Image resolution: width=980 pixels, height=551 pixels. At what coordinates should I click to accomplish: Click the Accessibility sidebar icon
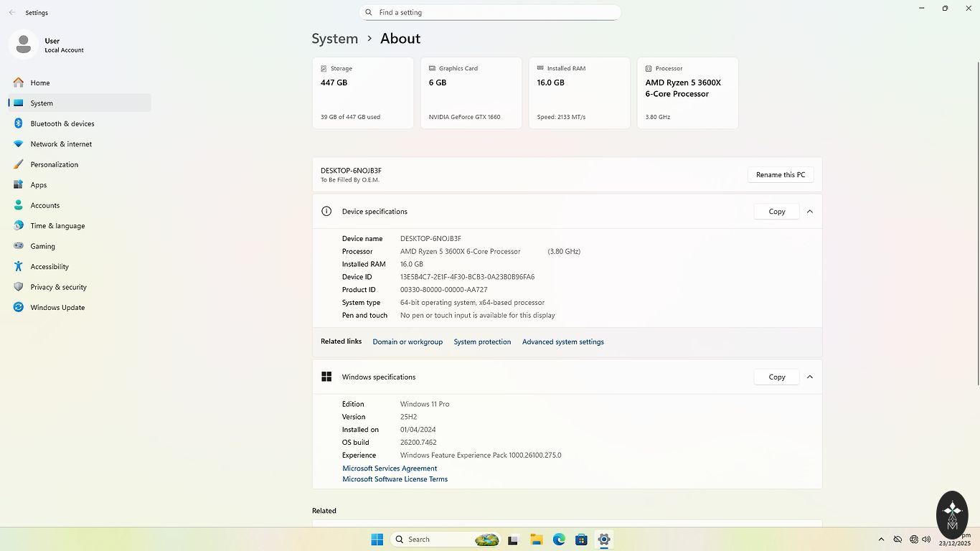coord(19,266)
